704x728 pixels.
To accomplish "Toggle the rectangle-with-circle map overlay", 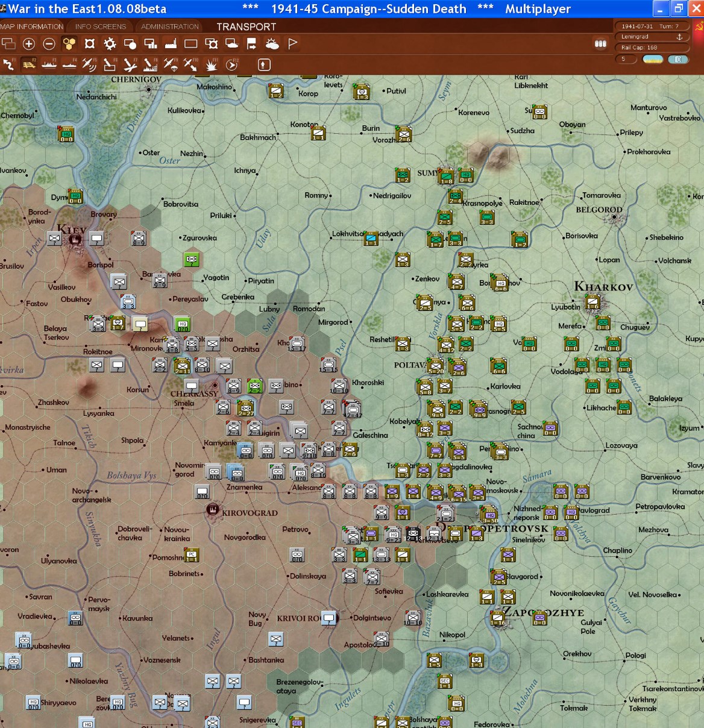I will click(130, 43).
